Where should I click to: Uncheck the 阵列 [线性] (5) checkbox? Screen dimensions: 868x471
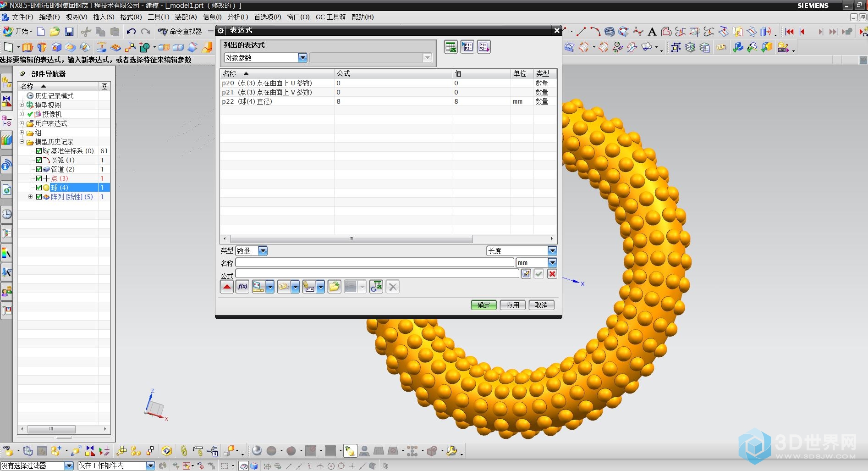[39, 197]
